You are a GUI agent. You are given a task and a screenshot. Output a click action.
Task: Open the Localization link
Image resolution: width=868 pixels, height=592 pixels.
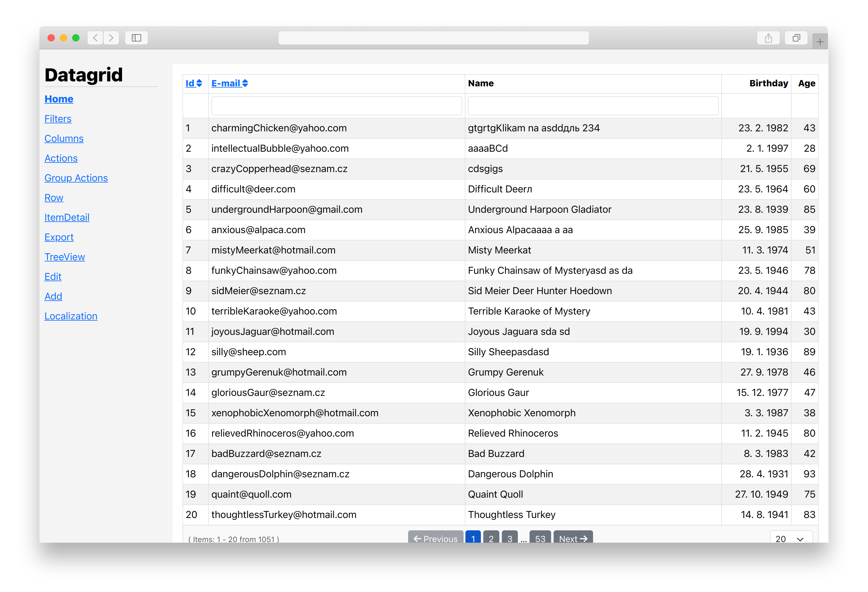coord(71,316)
